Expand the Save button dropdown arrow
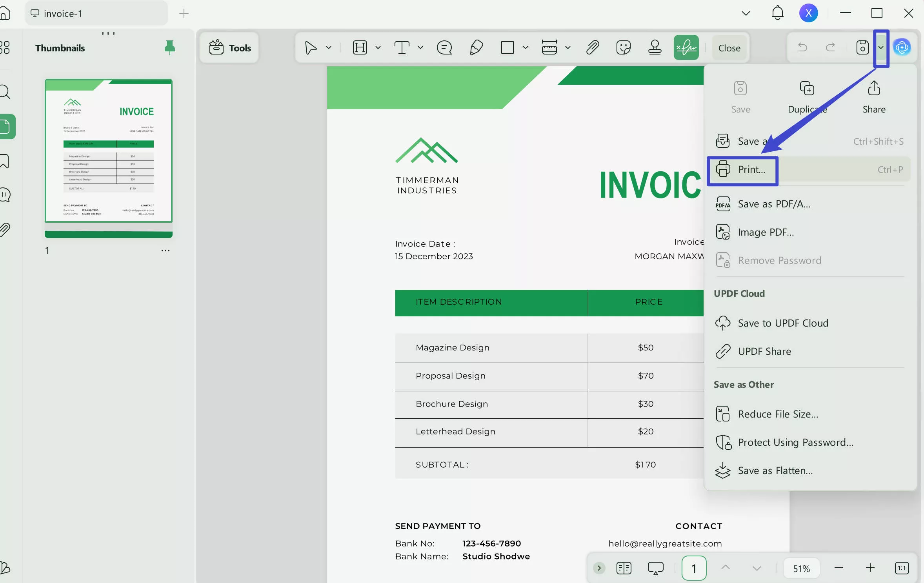This screenshot has width=924, height=583. coord(881,47)
